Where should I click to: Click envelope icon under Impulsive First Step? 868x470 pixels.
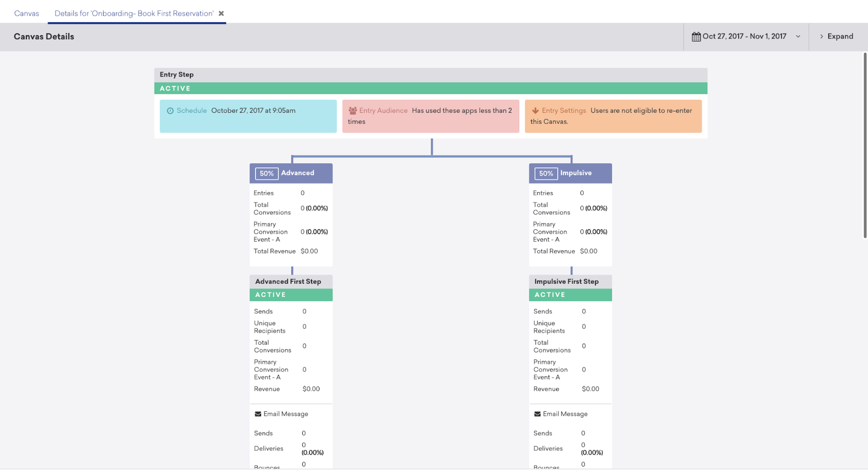[538, 414]
